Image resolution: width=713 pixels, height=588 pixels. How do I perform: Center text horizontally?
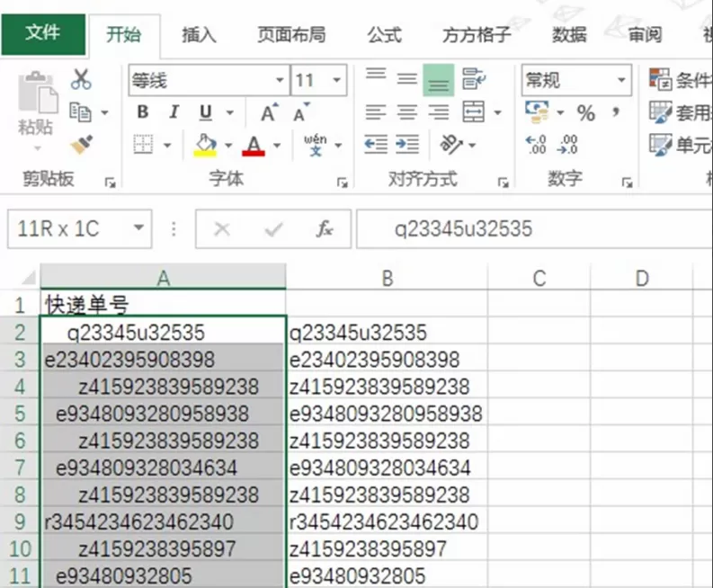pyautogui.click(x=407, y=112)
